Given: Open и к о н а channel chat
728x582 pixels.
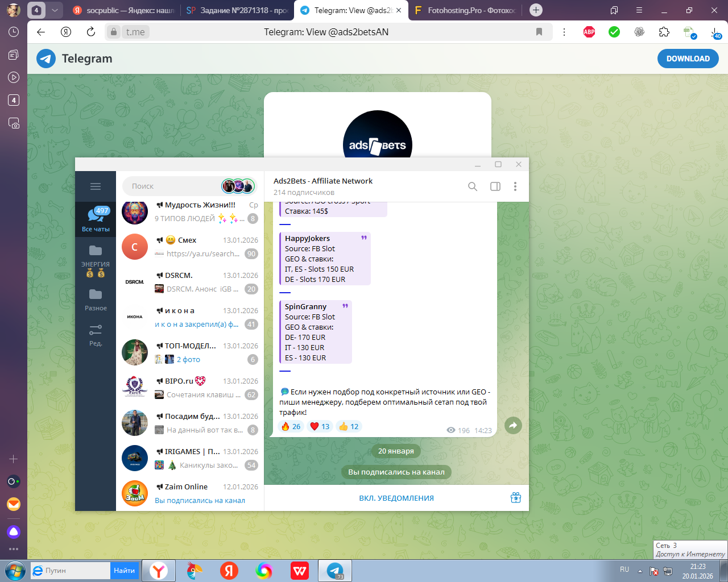Looking at the screenshot, I should click(x=190, y=318).
